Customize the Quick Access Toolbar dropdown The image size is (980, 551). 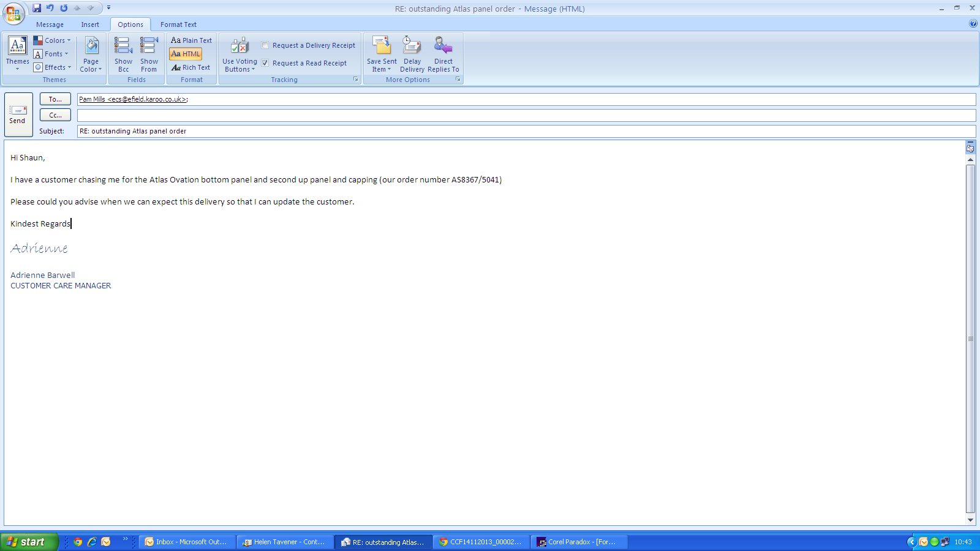pyautogui.click(x=108, y=8)
